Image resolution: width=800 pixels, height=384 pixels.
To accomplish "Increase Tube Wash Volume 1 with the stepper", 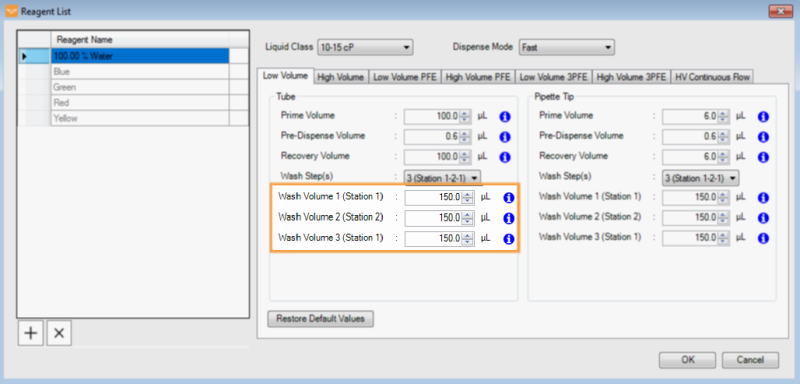I will click(467, 195).
